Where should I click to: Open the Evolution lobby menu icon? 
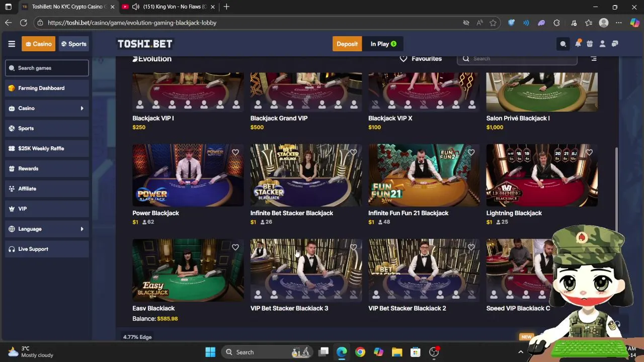click(x=594, y=59)
